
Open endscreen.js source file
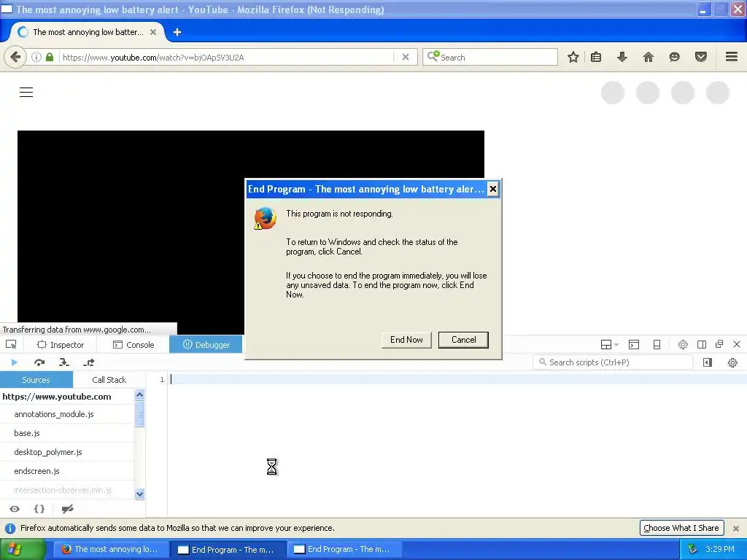(66, 472)
